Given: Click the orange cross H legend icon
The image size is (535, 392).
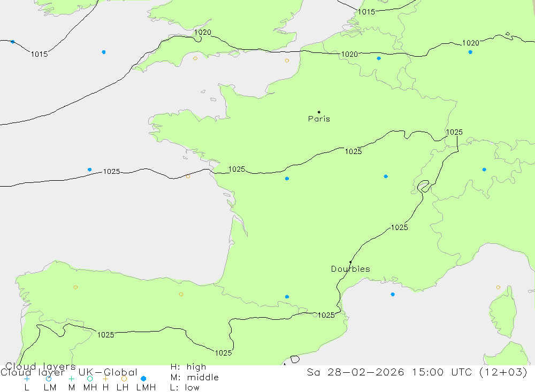Looking at the screenshot, I should [105, 379].
